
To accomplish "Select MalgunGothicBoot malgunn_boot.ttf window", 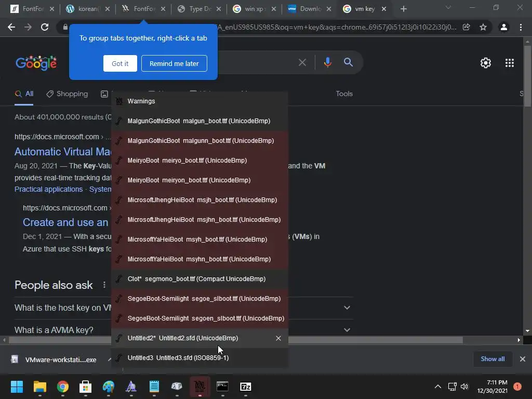I will [200, 140].
